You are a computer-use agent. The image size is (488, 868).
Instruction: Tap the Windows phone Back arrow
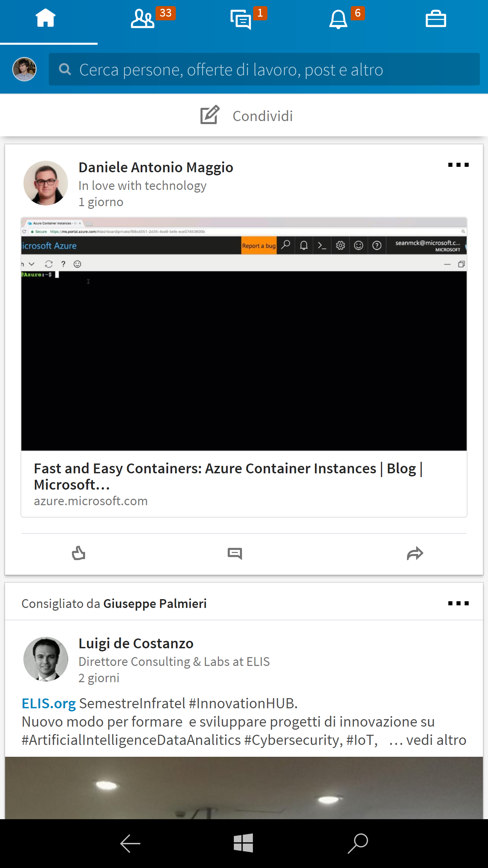(130, 843)
